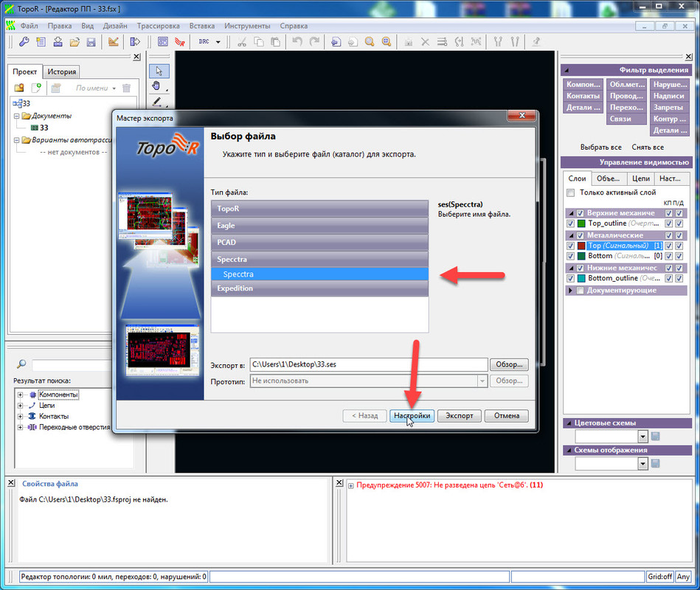Switch to the История tab
Image resolution: width=700 pixels, height=590 pixels.
[62, 72]
